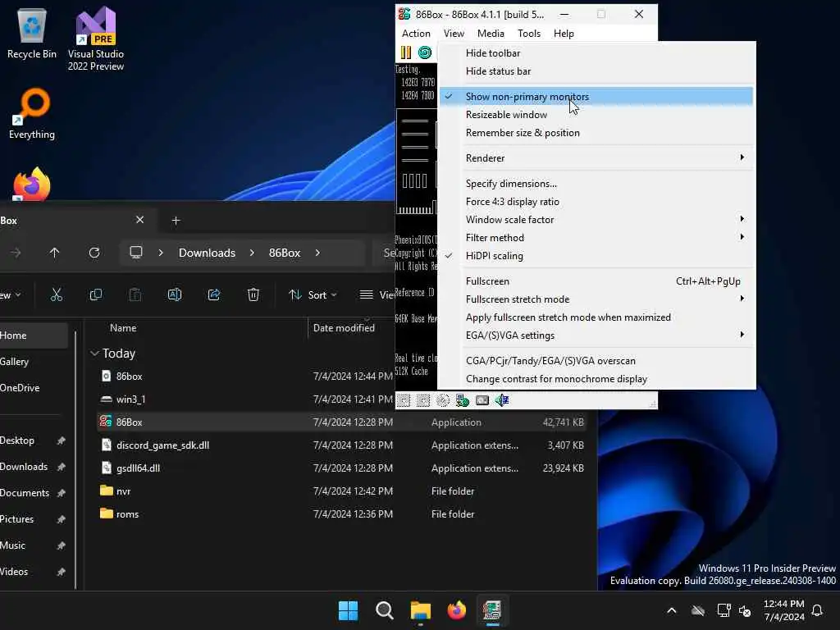840x630 pixels.
Task: Open clock and date in taskbar
Action: click(783, 610)
